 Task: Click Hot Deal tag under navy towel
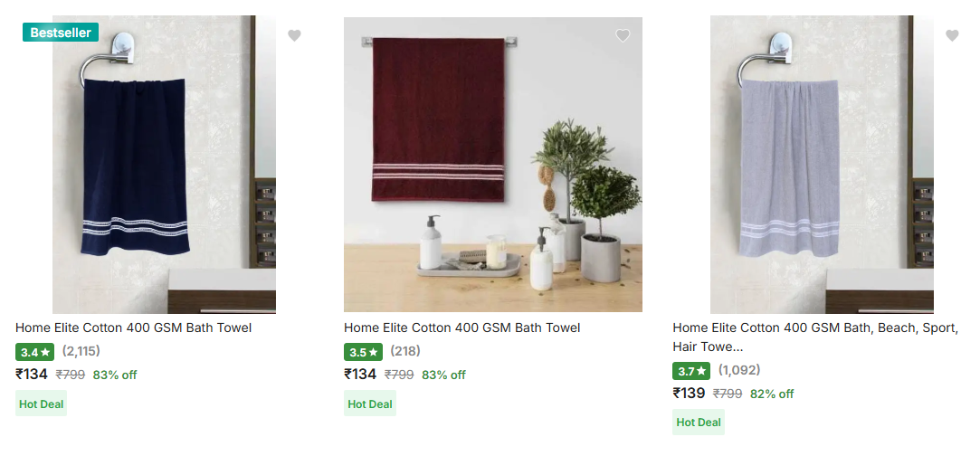pos(41,404)
